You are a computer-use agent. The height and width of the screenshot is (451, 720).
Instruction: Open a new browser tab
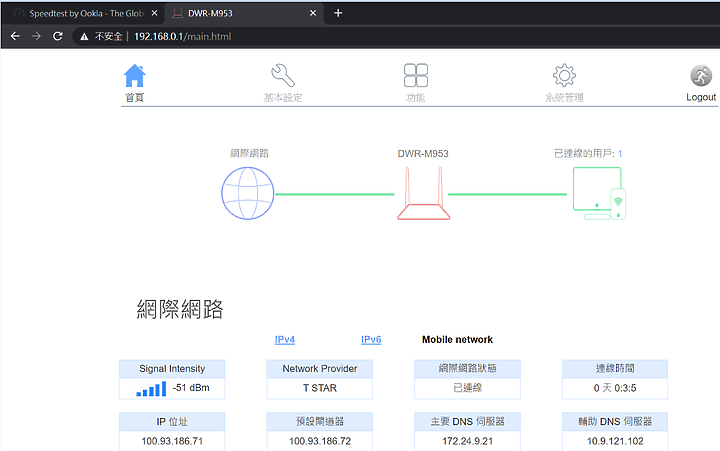(338, 13)
